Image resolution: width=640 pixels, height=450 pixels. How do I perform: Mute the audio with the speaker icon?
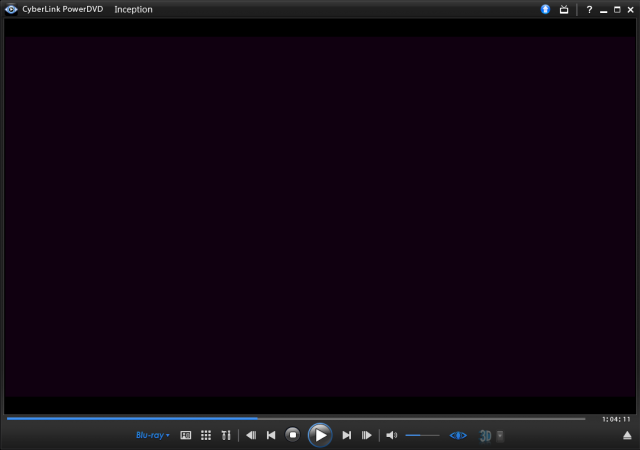[391, 435]
